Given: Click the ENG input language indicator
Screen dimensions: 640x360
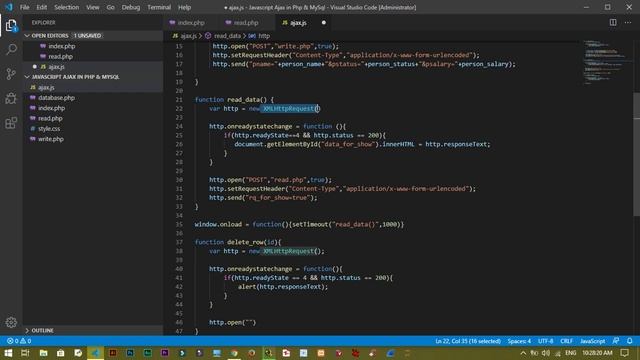Looking at the screenshot, I should pyautogui.click(x=571, y=353).
